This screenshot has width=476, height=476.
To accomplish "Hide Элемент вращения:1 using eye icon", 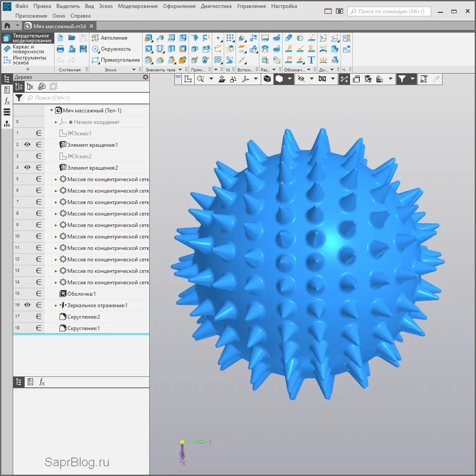I will (x=27, y=145).
